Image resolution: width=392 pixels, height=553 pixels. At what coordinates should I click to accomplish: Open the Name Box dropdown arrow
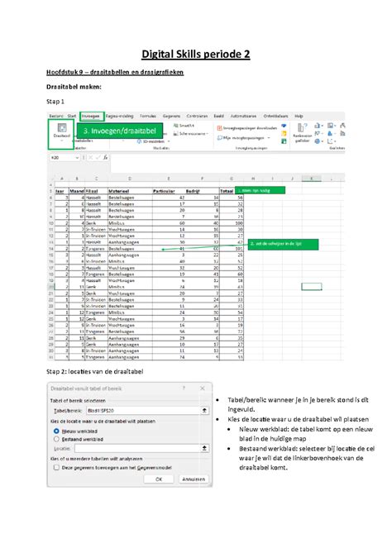77,158
